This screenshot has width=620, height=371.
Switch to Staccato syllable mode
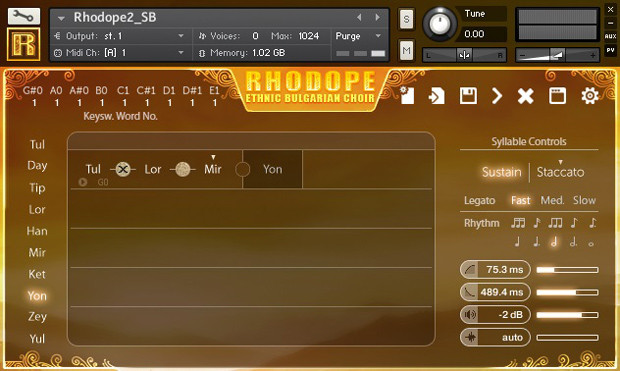coord(560,172)
